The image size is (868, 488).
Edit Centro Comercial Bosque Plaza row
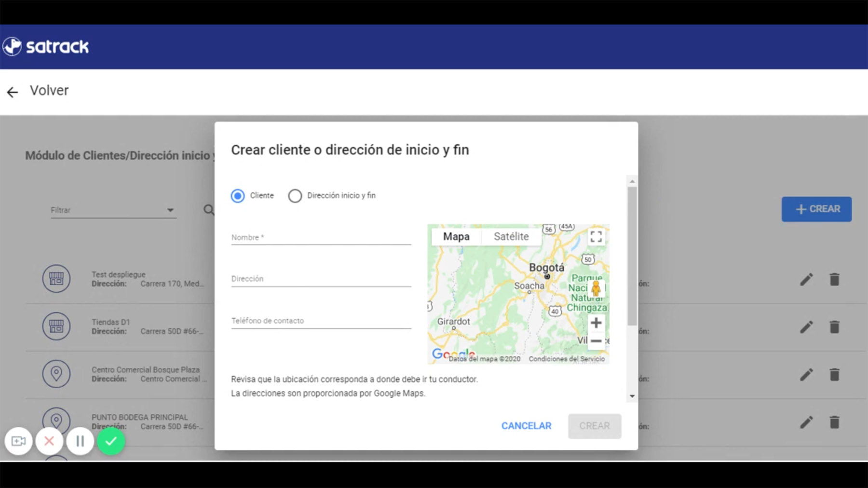tap(806, 375)
